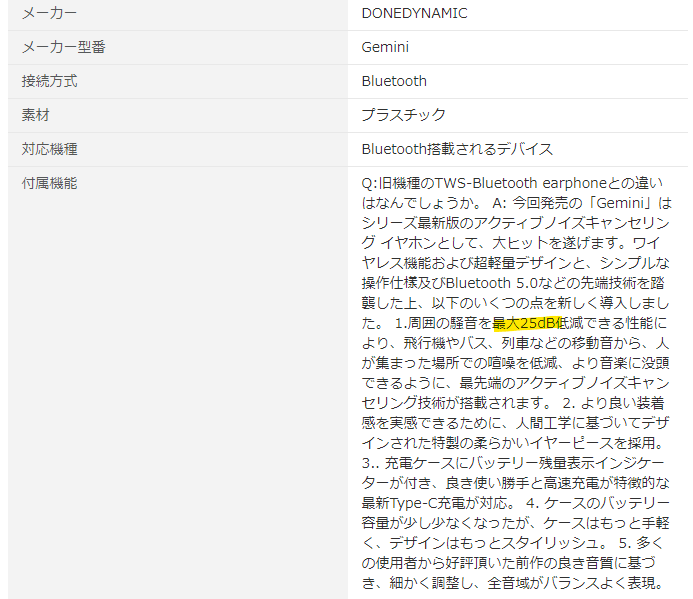Click the き、細かく調整し、全音域 line
The width and height of the screenshot is (693, 599).
[x=513, y=583]
